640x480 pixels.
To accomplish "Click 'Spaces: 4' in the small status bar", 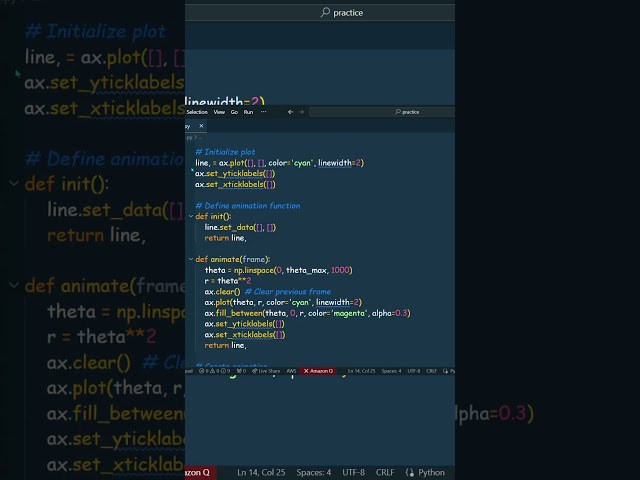I will click(391, 371).
